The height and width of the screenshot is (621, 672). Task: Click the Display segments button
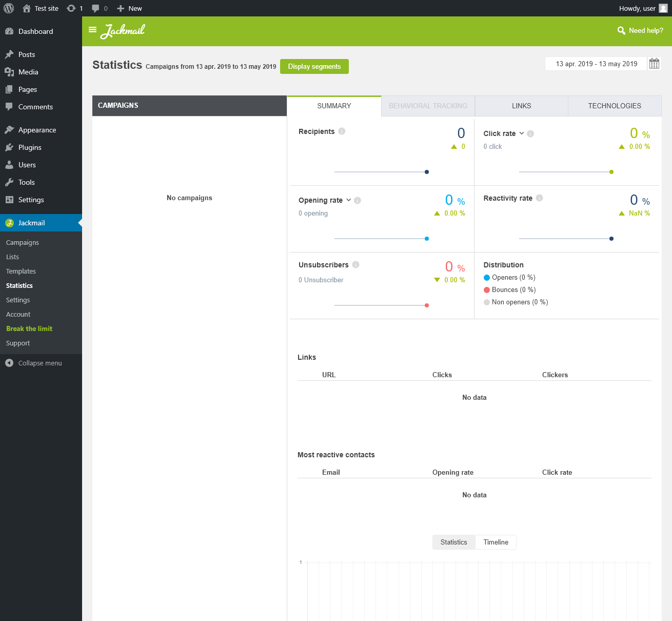tap(314, 66)
